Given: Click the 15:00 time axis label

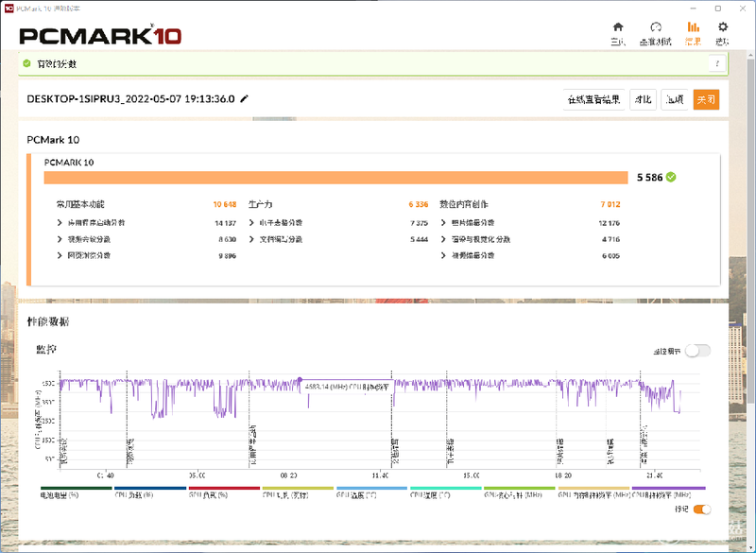Looking at the screenshot, I should [472, 475].
